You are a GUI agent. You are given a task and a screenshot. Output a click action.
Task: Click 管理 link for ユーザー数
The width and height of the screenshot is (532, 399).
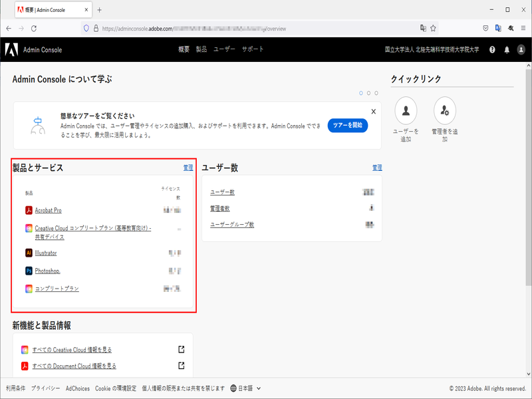[x=377, y=168]
